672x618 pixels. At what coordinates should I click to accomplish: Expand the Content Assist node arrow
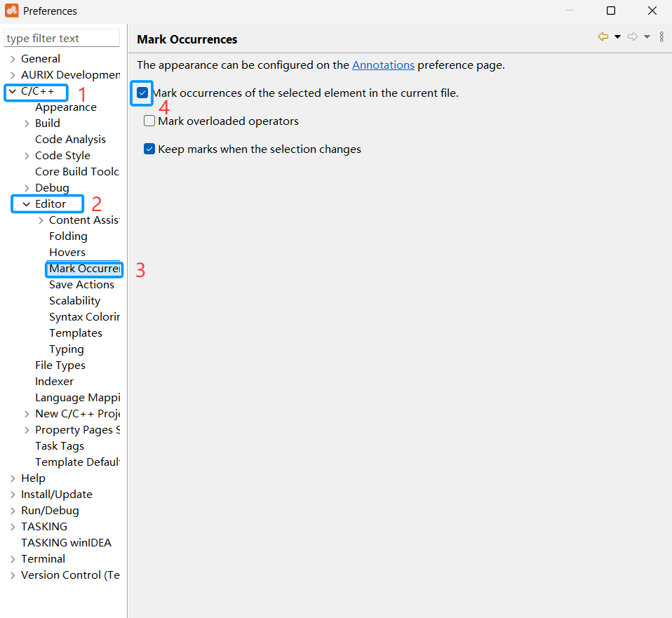[41, 221]
